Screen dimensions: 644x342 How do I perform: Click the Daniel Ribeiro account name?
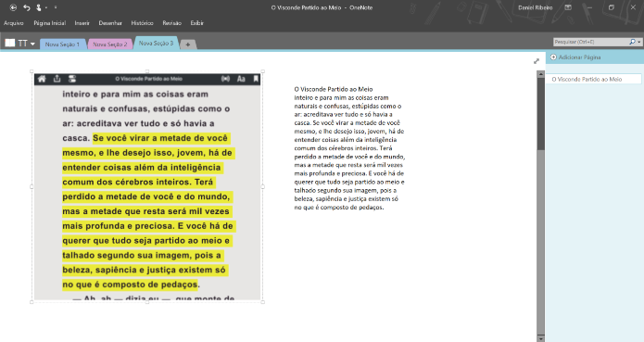pos(536,7)
